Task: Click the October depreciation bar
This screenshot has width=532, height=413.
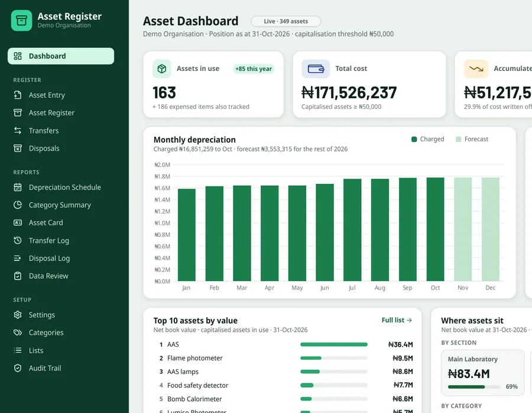Action: (x=435, y=229)
